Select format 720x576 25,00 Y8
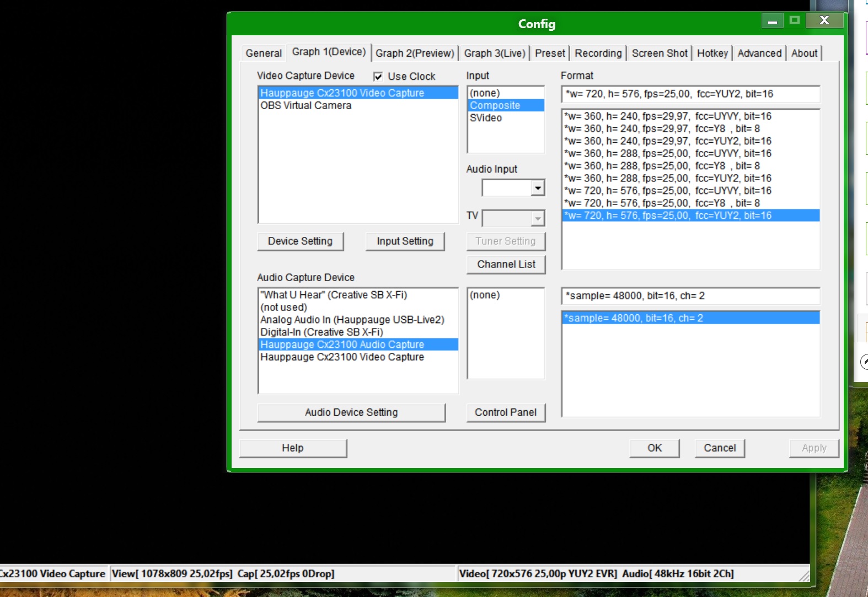The height and width of the screenshot is (597, 868). pos(690,203)
